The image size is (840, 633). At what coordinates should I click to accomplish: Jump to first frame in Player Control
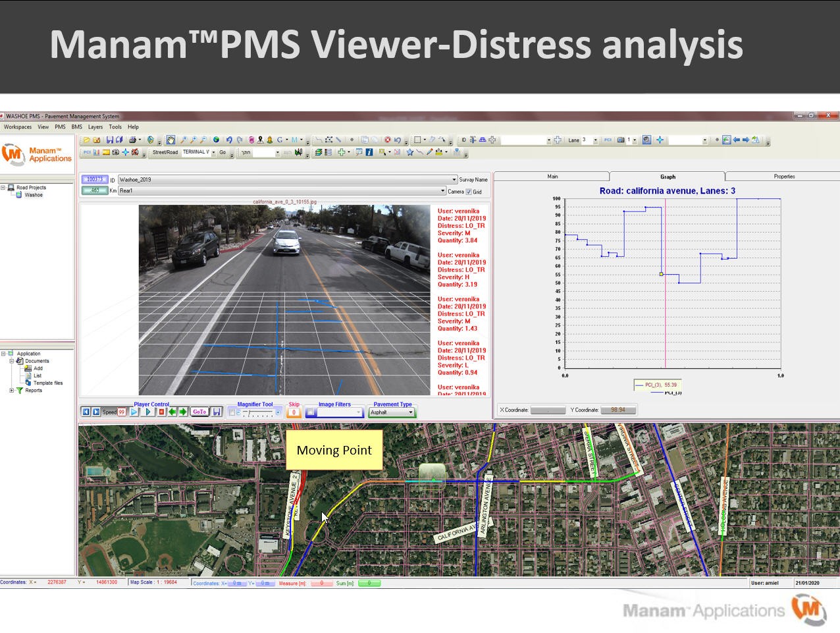tap(86, 412)
